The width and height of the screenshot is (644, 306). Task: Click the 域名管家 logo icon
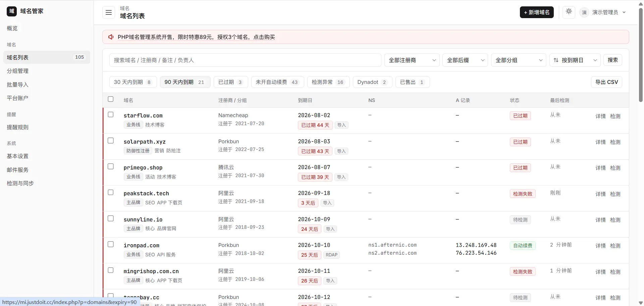[x=12, y=11]
